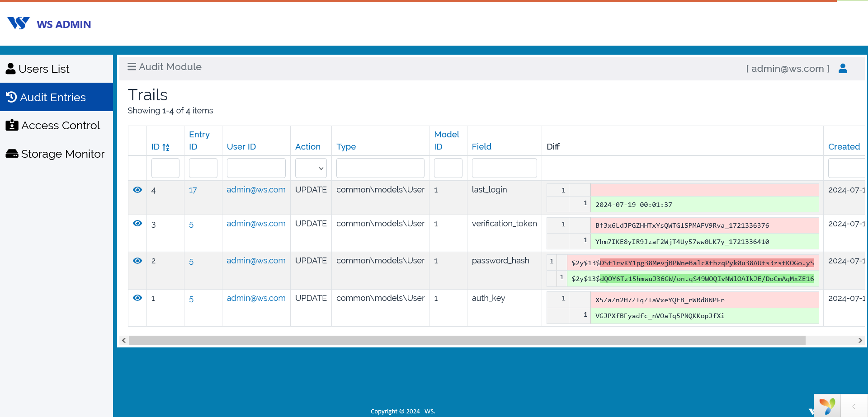Click admin@ws.com link in last_login row
Screen dimensions: 868x417
[x=256, y=190]
